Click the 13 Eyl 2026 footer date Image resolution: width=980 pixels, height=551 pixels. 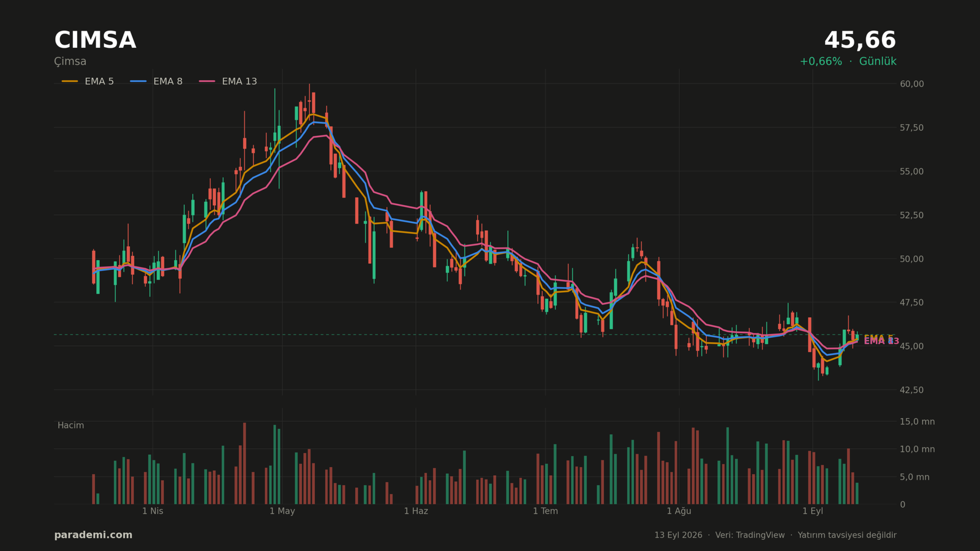[x=678, y=535]
